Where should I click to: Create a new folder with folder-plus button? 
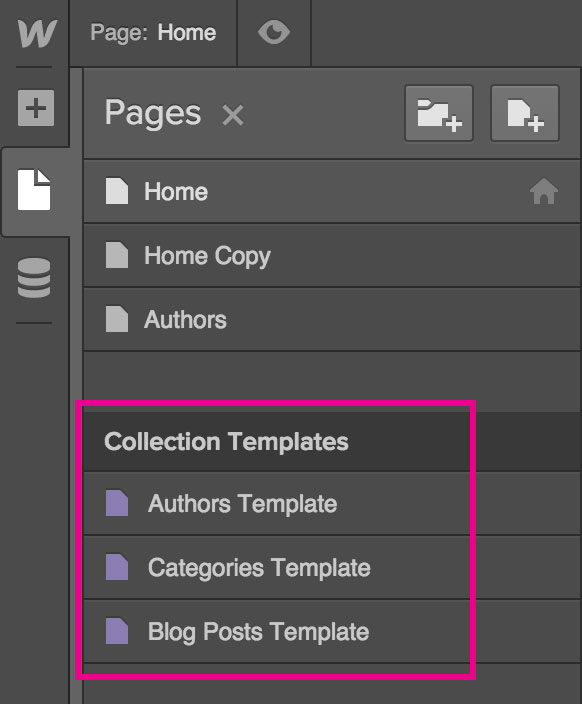(439, 114)
